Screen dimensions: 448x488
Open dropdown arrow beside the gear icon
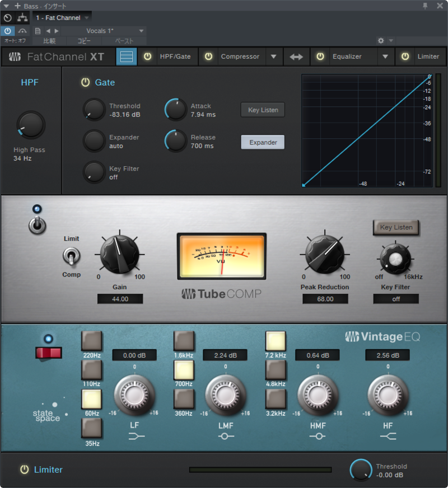click(391, 41)
